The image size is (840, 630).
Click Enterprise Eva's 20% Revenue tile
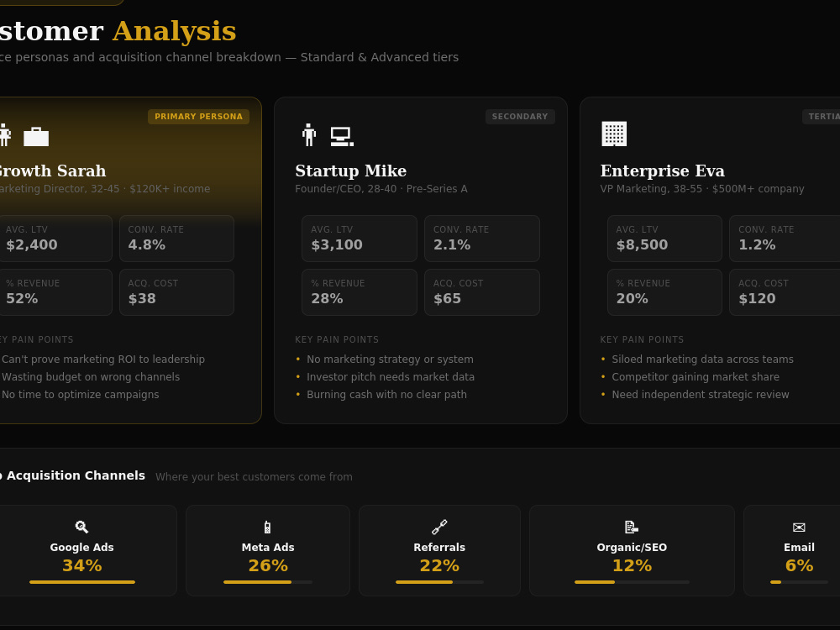coord(664,292)
